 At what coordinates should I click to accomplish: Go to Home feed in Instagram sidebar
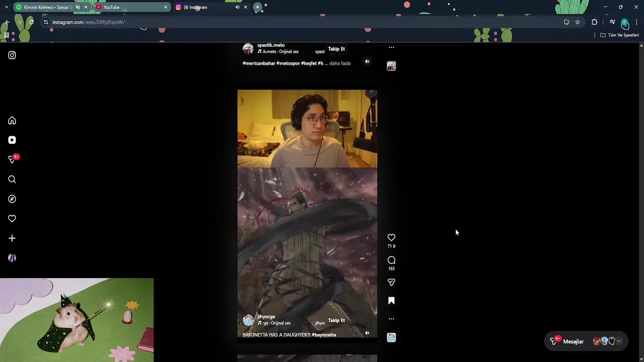point(12,121)
